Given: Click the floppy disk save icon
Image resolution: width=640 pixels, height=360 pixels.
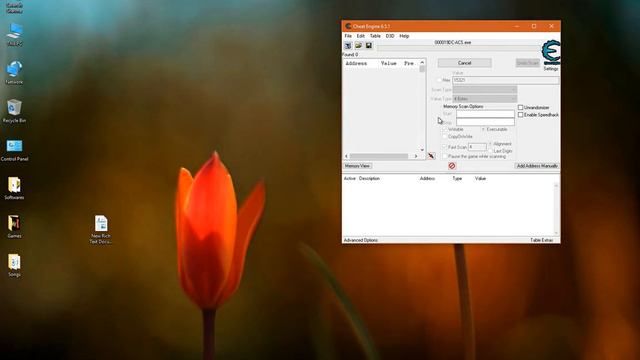Looking at the screenshot, I should [x=369, y=45].
